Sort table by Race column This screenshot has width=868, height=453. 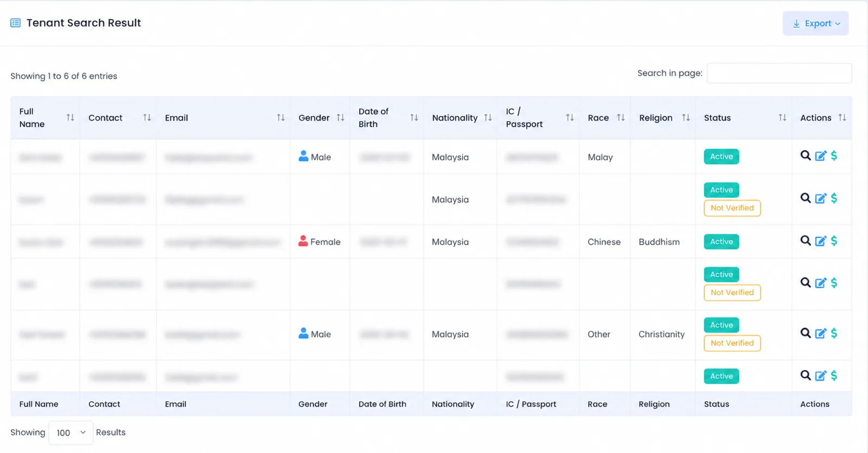click(621, 118)
